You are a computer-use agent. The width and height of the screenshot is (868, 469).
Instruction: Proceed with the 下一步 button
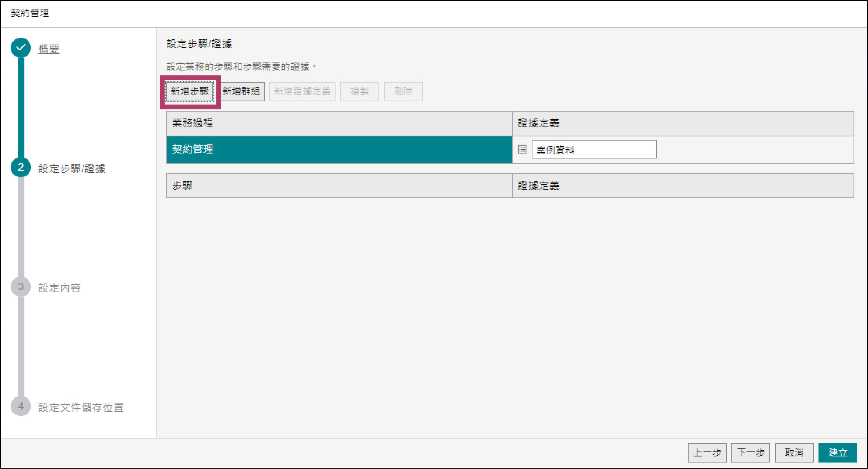[x=750, y=453]
